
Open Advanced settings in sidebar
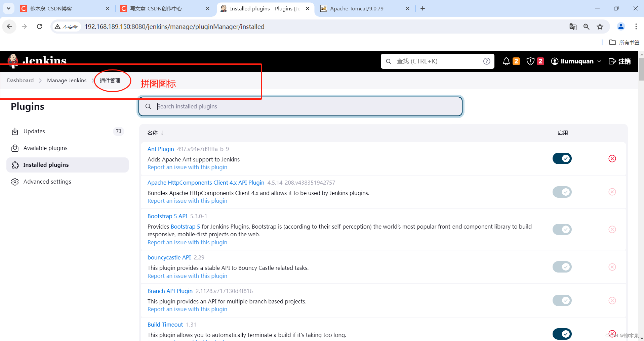[x=68, y=182]
